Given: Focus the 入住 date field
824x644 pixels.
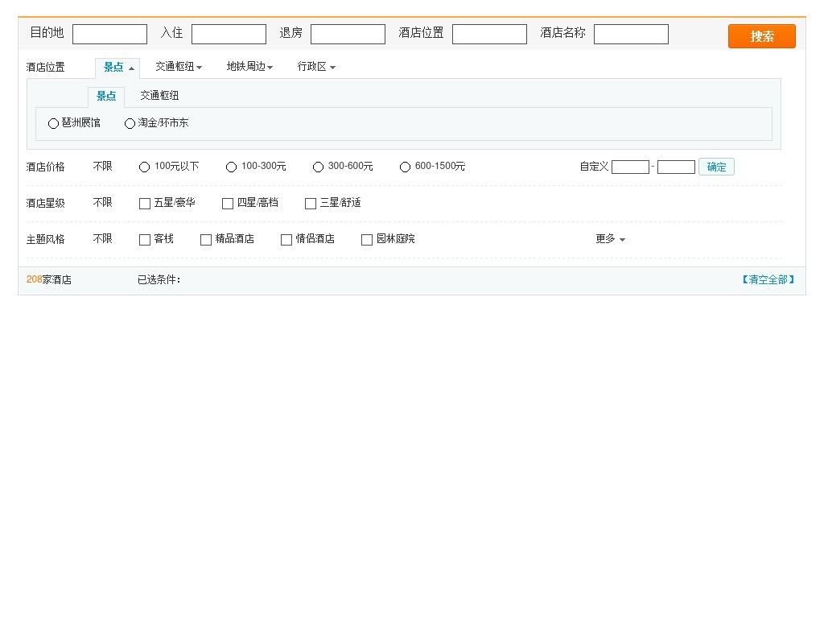Looking at the screenshot, I should coord(229,34).
